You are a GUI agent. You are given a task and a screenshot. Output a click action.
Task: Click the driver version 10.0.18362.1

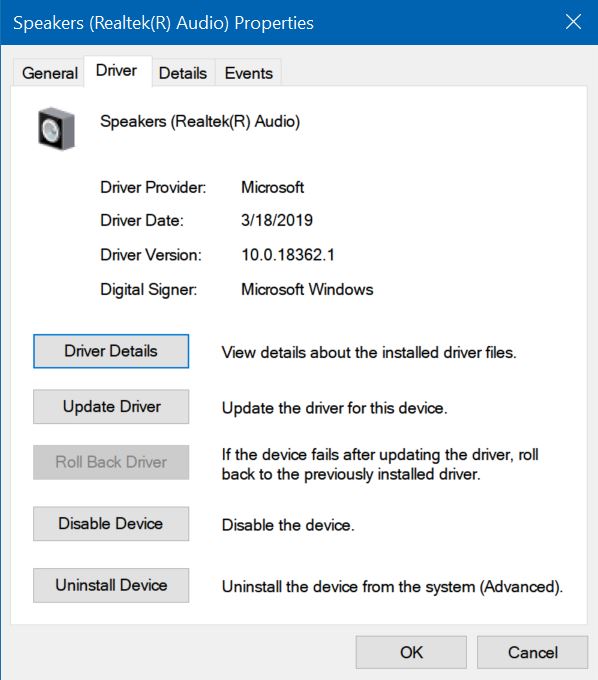pyautogui.click(x=288, y=255)
